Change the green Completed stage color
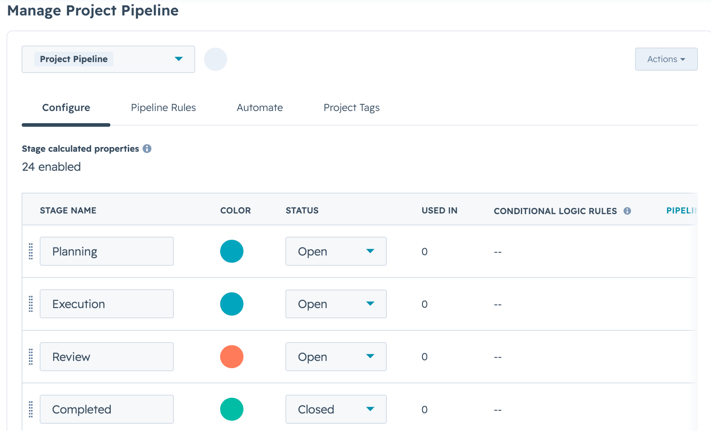The height and width of the screenshot is (431, 711). click(x=232, y=409)
